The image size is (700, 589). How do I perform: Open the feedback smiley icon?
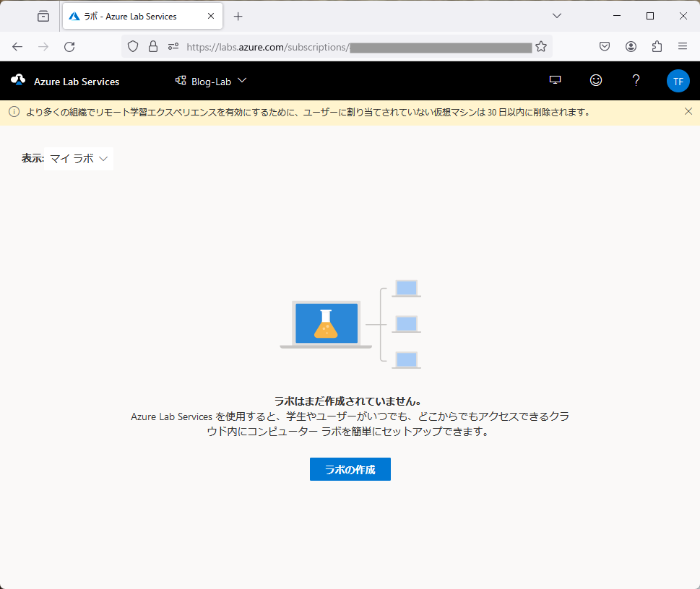coord(595,80)
